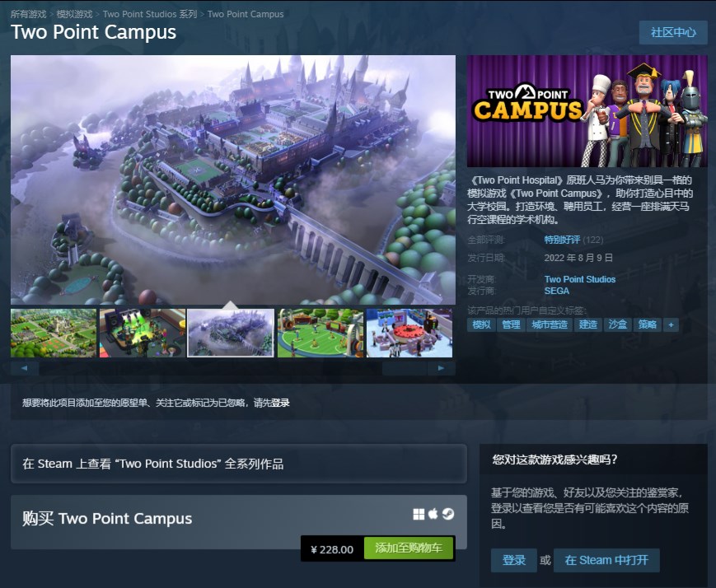Expand tags with the plus button
The height and width of the screenshot is (588, 716).
671,324
